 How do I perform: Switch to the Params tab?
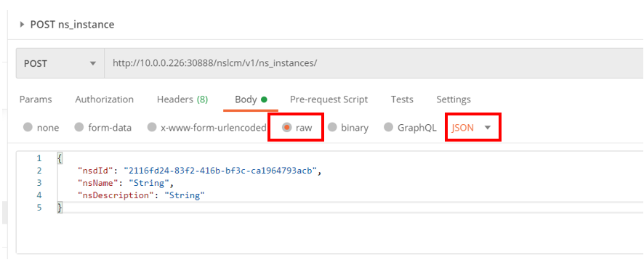(x=36, y=99)
